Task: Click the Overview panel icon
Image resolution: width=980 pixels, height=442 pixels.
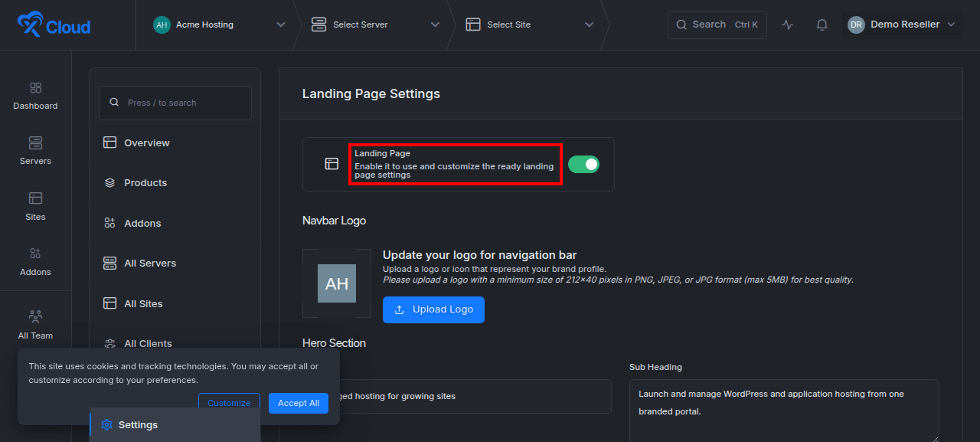Action: click(x=109, y=142)
